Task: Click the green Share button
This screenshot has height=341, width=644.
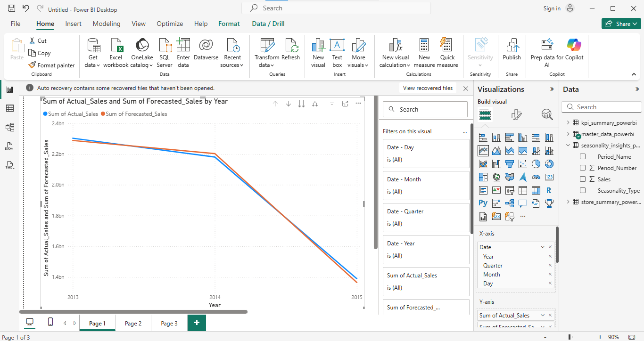Action: click(x=621, y=24)
